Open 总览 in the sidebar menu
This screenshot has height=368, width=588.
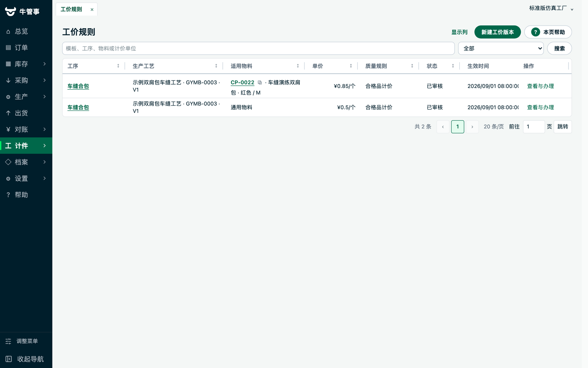[26, 31]
